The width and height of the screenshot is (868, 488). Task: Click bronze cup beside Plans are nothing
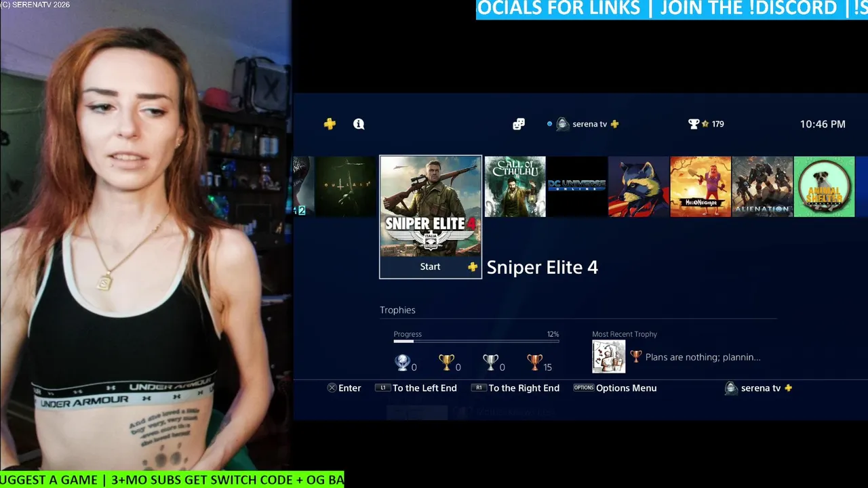coord(635,357)
